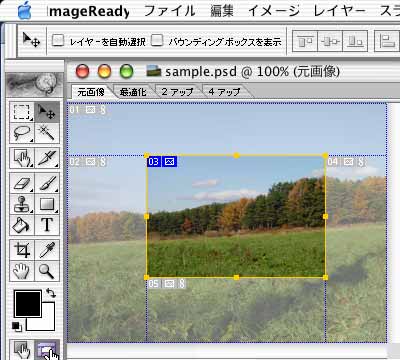Select the Clone Stamp tool

point(22,204)
